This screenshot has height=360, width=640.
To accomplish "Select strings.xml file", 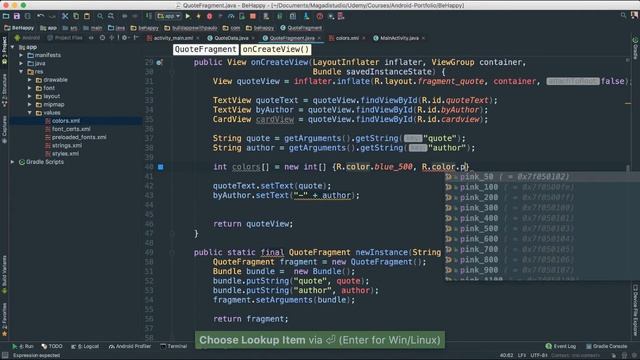I will 67,145.
